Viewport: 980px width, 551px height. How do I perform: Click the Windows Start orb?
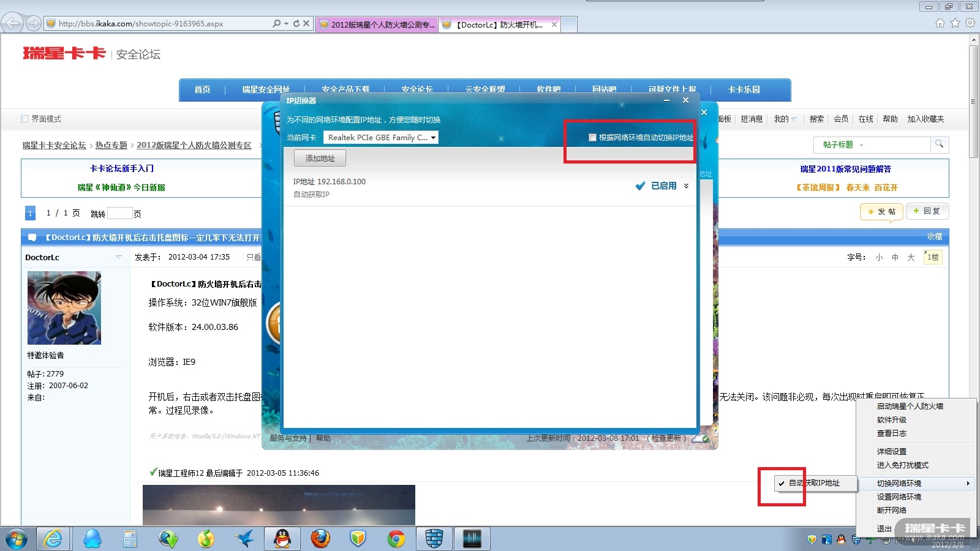click(17, 539)
